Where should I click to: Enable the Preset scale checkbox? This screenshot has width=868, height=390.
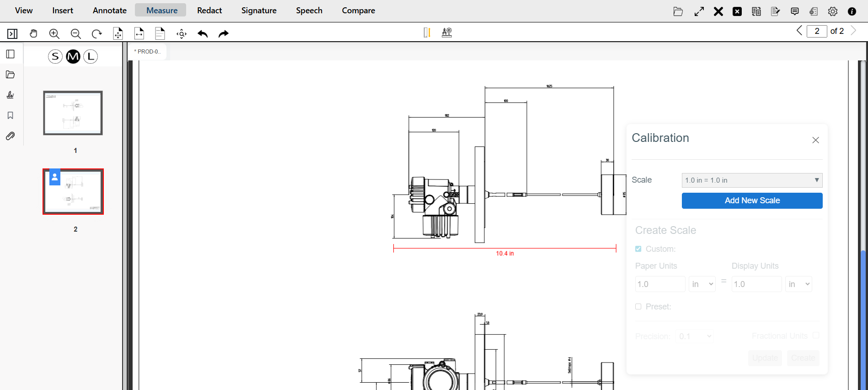(x=638, y=307)
